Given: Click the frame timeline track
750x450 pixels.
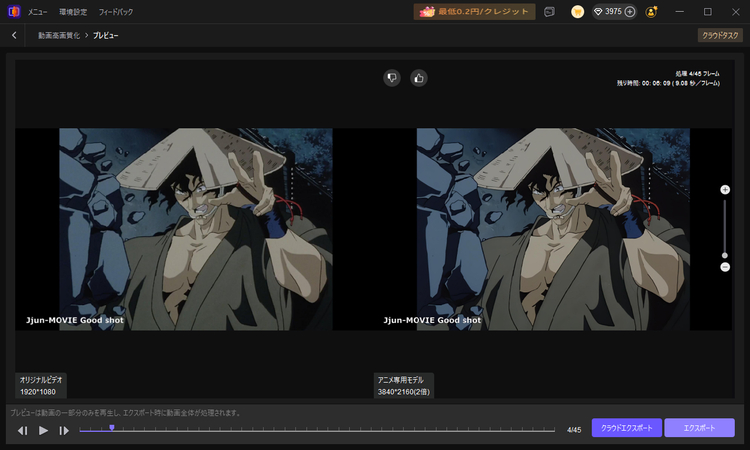Looking at the screenshot, I should pos(317,430).
